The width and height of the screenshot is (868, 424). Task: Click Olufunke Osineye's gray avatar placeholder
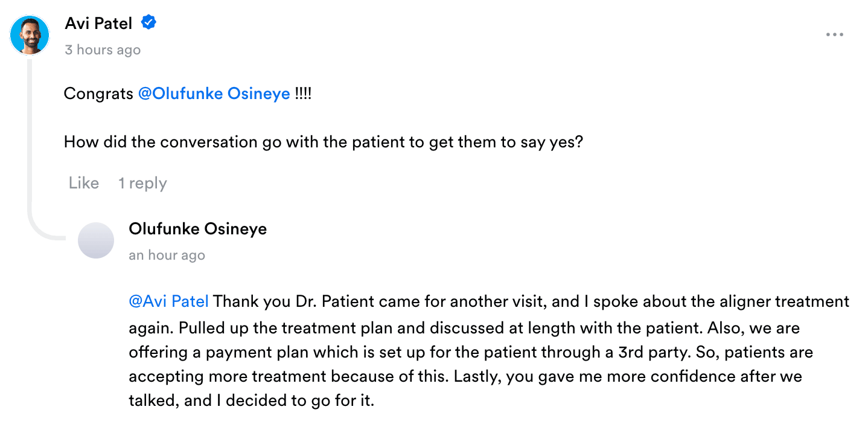click(x=96, y=240)
